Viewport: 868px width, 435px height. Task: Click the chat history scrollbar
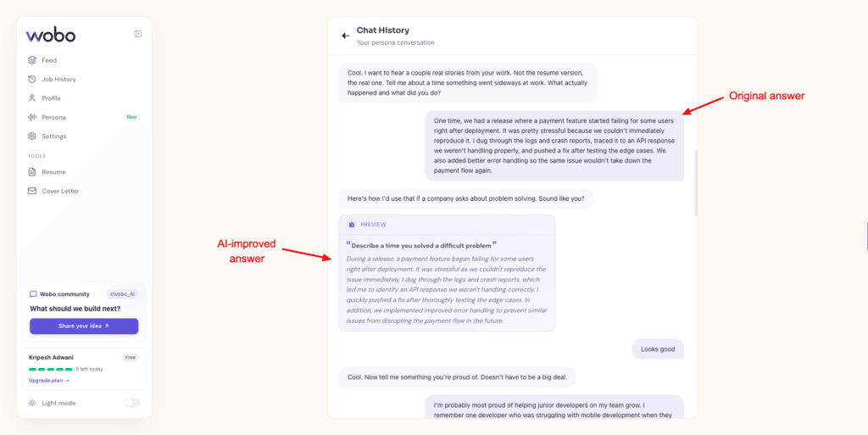click(x=696, y=182)
